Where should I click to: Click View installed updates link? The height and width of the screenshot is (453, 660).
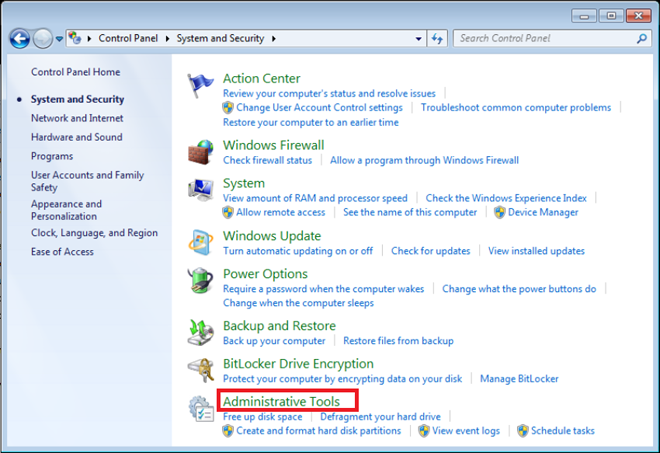coord(536,251)
